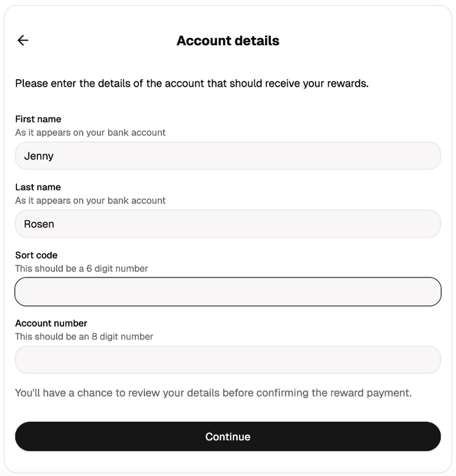Click the Last name field label
This screenshot has height=476, width=456.
pyautogui.click(x=37, y=187)
